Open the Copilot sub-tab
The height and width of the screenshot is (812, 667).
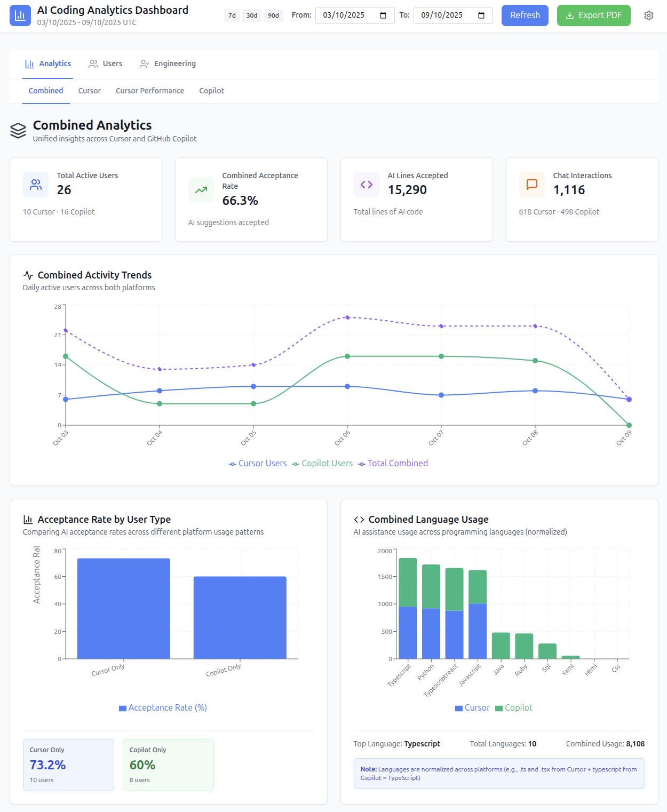click(212, 91)
